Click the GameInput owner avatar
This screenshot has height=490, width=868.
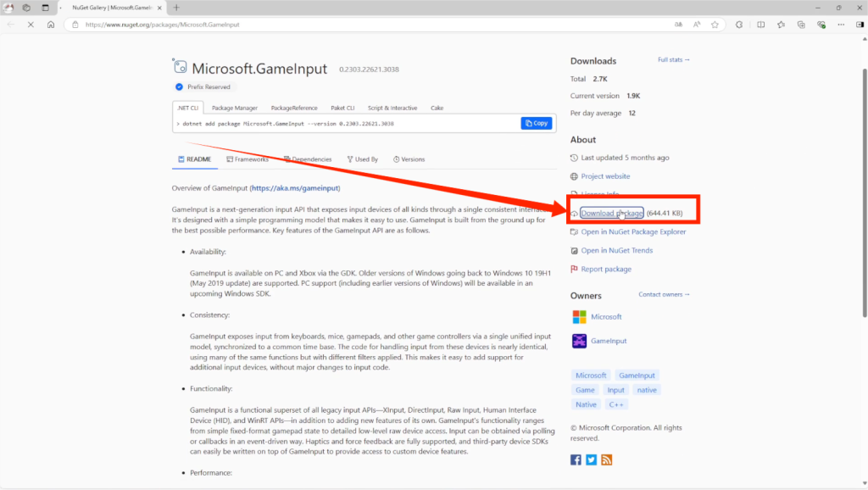point(579,341)
